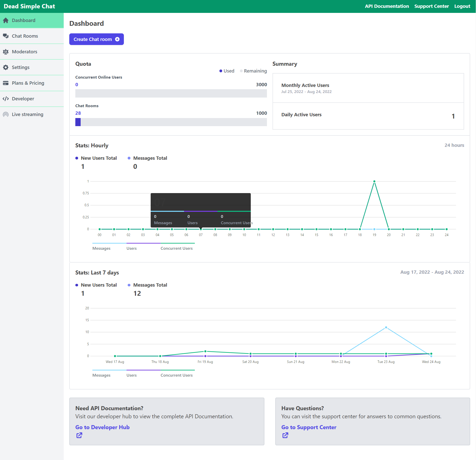Click the external link icon under Developer Hub
Image resolution: width=476 pixels, height=460 pixels.
(x=79, y=435)
